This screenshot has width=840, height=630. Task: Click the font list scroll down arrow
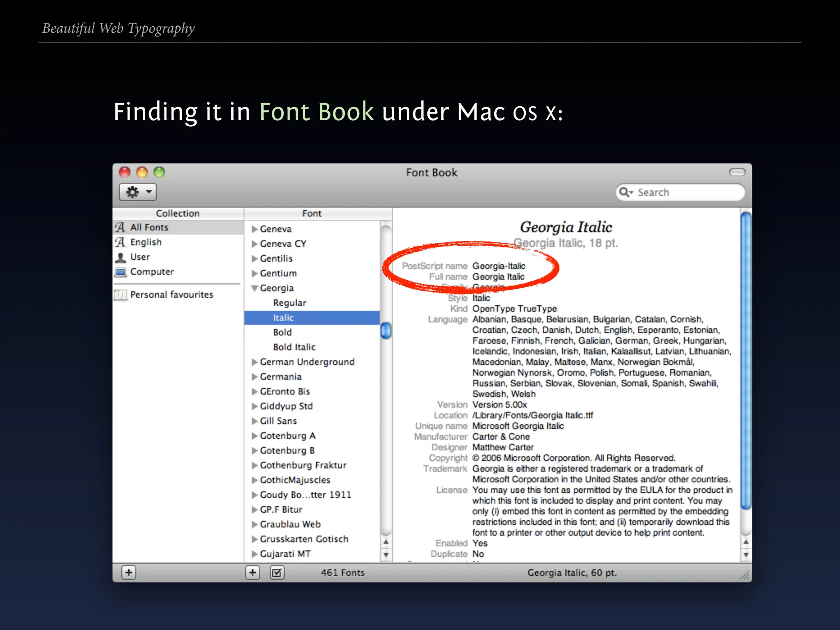click(x=386, y=555)
